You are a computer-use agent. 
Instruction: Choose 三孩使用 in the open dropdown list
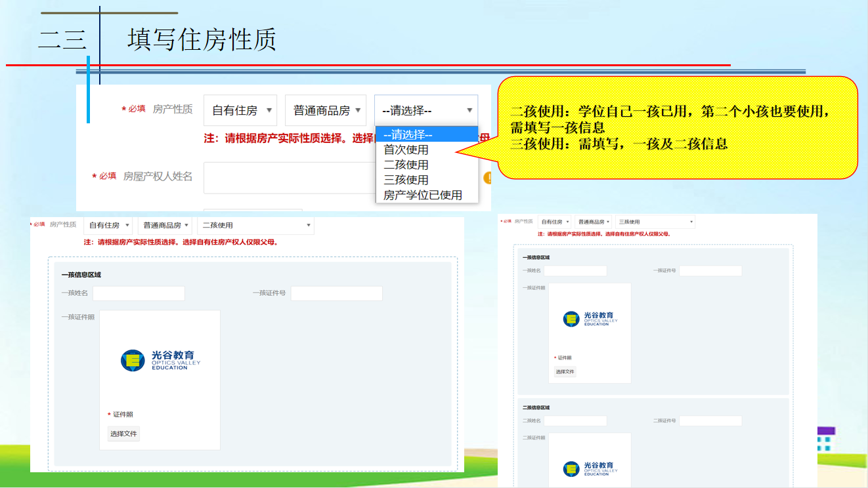pos(406,180)
